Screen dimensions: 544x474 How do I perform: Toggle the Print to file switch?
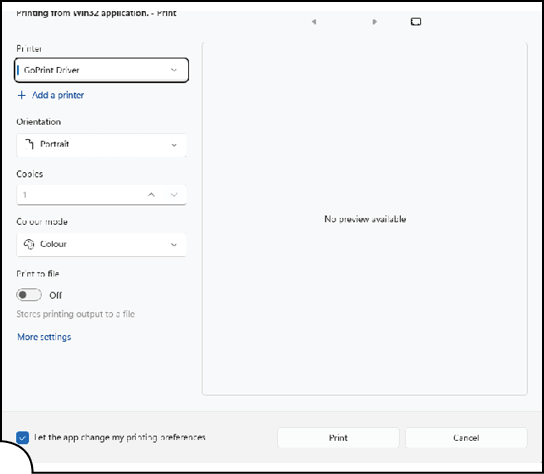[x=29, y=295]
